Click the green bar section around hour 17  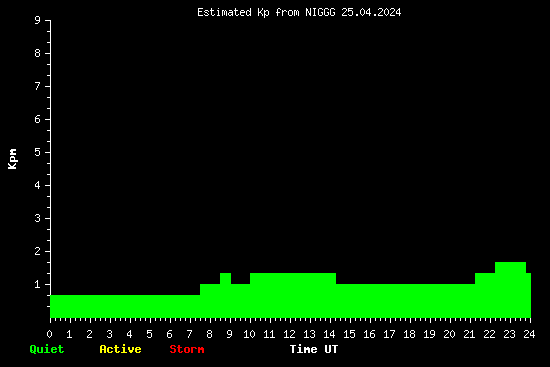pyautogui.click(x=389, y=301)
